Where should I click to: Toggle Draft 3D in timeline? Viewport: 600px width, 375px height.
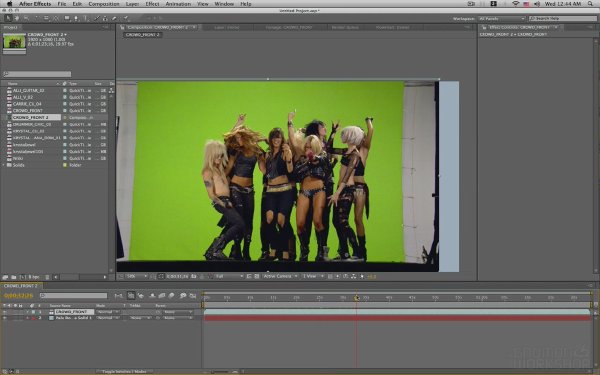pos(141,295)
